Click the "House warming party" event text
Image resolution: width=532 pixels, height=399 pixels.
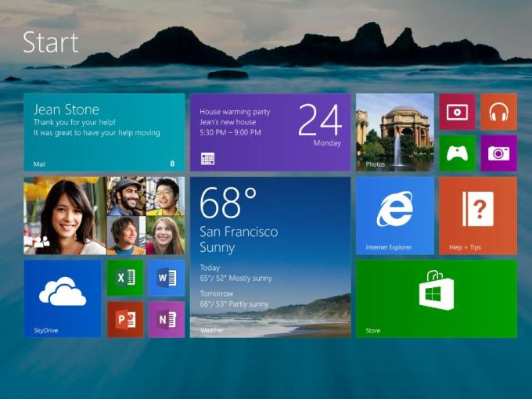(x=235, y=112)
